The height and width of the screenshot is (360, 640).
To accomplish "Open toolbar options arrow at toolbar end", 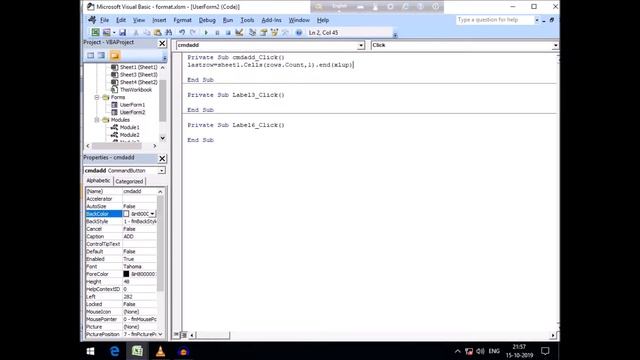I will [395, 35].
